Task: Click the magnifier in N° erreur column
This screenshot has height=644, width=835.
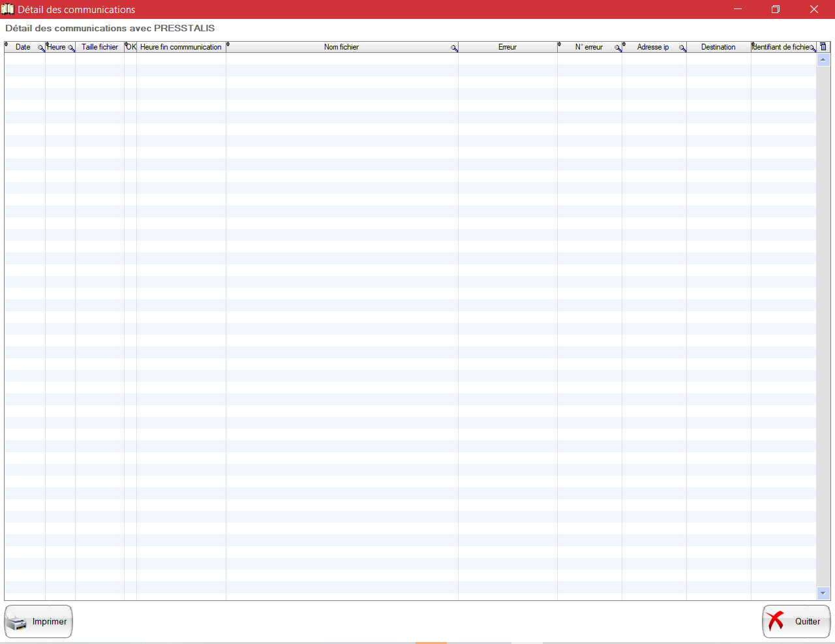Action: [x=618, y=48]
